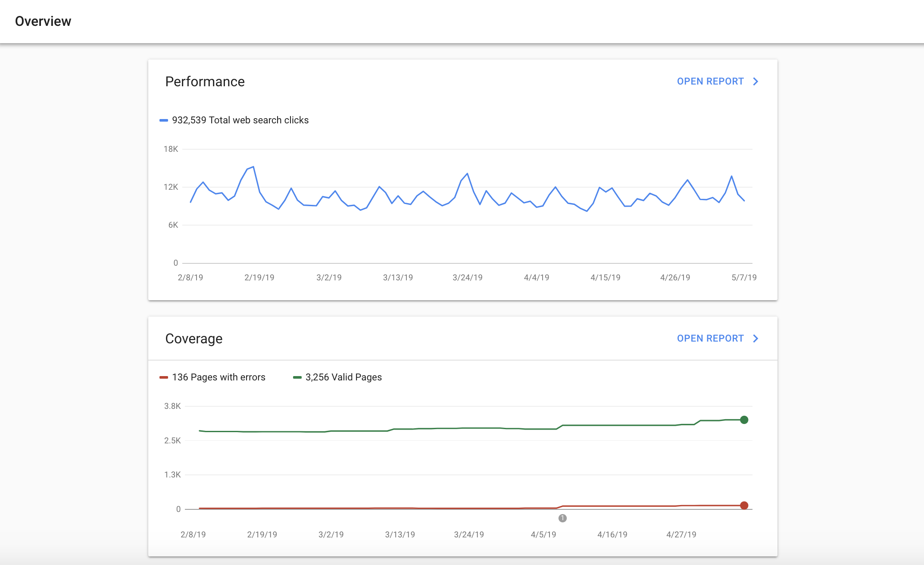Click the red legend swatch for Pages with errors
Image resolution: width=924 pixels, height=565 pixels.
point(164,377)
